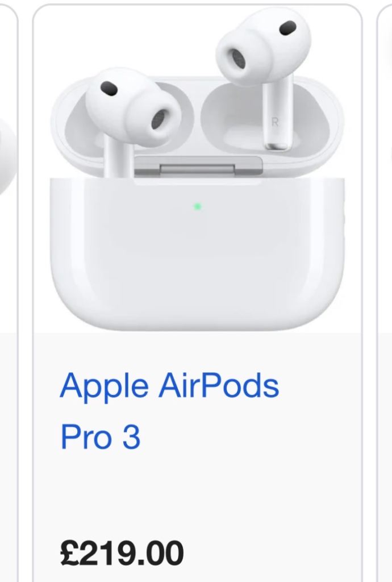Viewport: 392px width, 582px height.
Task: Click the black vent on the left earbud
Action: pos(109,88)
